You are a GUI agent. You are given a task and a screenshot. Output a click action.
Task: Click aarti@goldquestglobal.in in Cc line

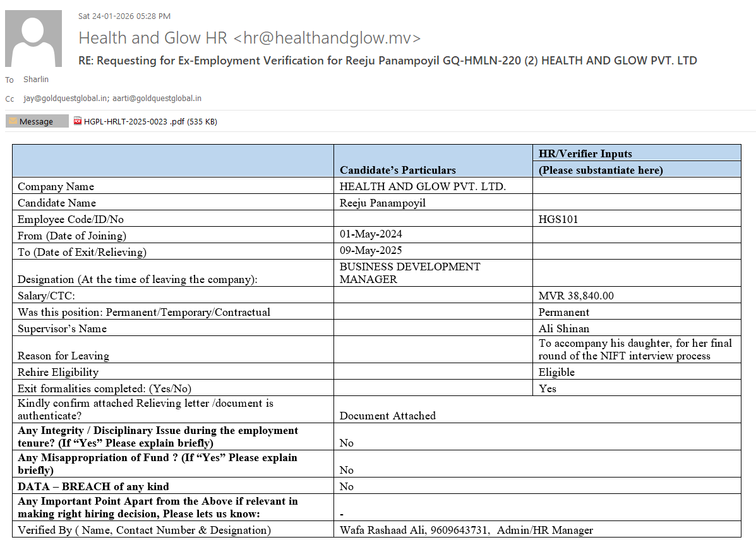pyautogui.click(x=157, y=99)
